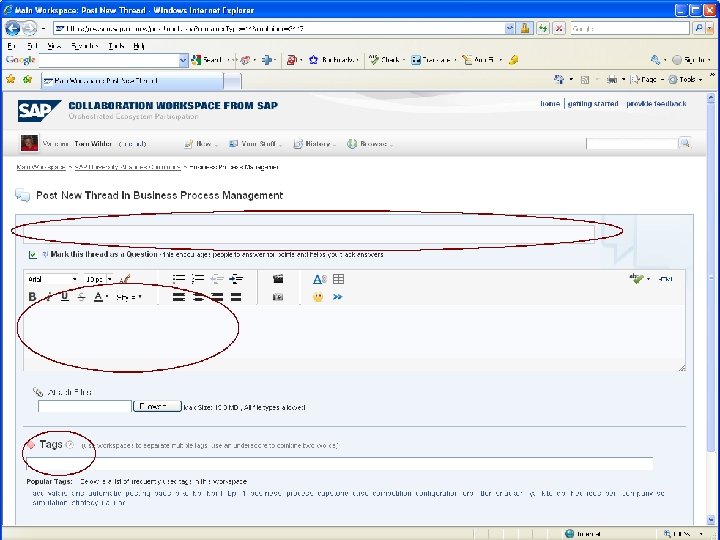Open the View menu

(x=54, y=46)
